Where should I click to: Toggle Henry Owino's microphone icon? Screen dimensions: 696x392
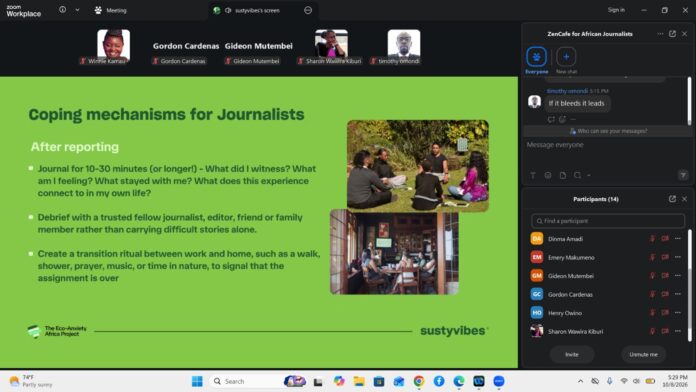tap(652, 313)
